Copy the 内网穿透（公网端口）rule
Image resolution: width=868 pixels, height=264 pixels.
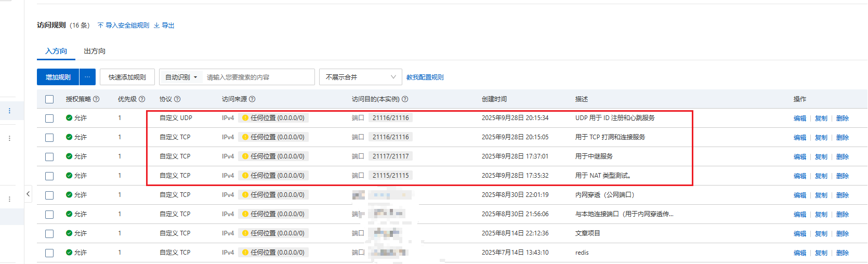[x=821, y=195]
